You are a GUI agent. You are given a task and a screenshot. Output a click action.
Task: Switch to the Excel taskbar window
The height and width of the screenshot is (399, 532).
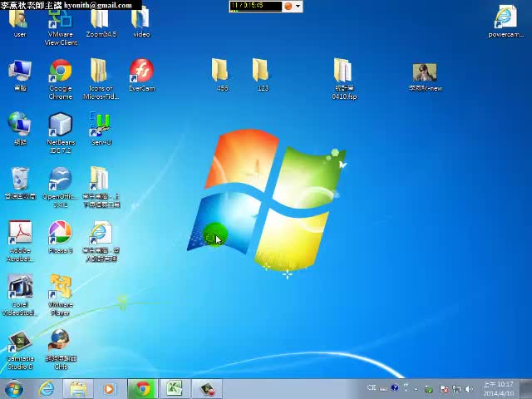(175, 389)
